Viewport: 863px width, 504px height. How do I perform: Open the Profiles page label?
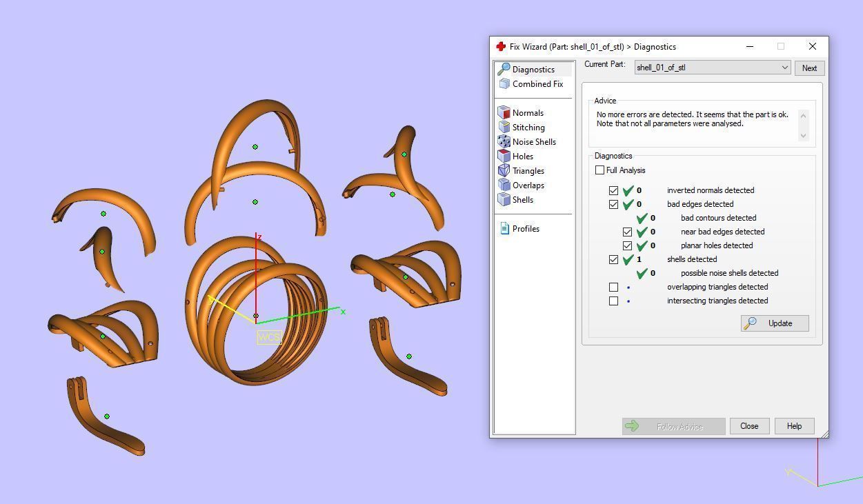point(526,229)
